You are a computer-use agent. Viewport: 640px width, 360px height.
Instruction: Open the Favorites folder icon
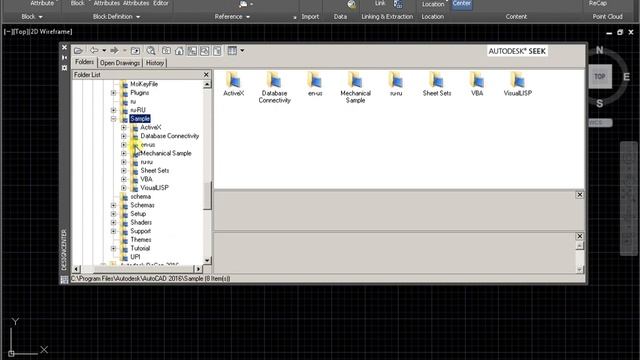tap(167, 51)
